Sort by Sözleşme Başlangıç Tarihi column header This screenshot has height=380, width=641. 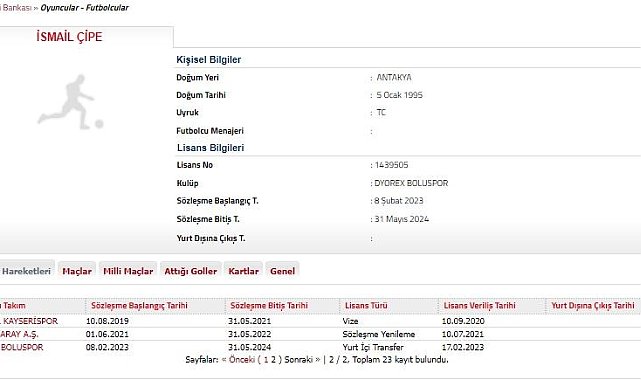139,306
